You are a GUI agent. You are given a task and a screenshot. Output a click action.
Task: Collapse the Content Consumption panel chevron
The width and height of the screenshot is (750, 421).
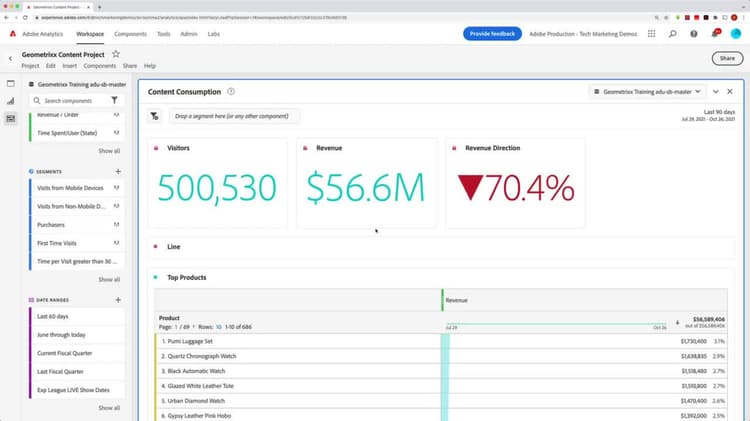716,91
